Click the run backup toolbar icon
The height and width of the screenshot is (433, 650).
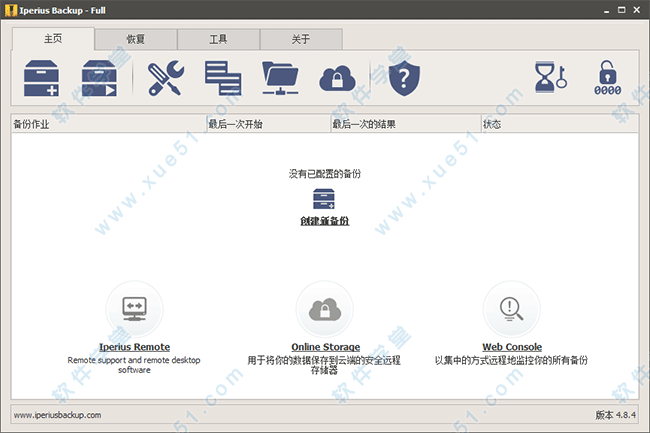(x=99, y=78)
